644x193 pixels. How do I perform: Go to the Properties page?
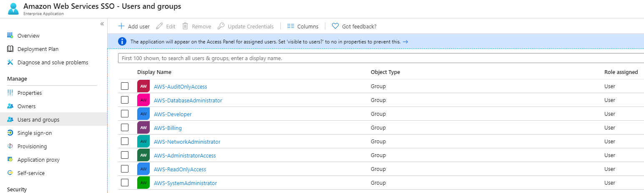coord(30,93)
